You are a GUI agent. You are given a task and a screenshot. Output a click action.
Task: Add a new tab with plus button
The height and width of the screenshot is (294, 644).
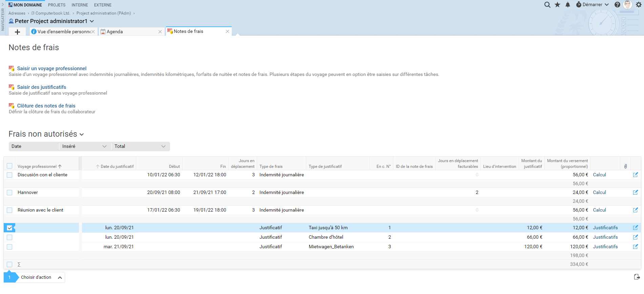(x=18, y=32)
